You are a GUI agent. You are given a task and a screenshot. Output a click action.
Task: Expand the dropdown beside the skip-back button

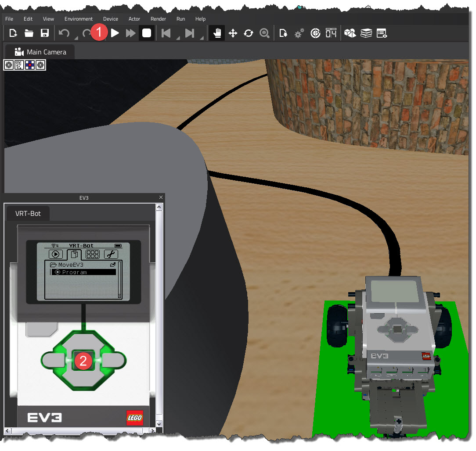click(178, 38)
